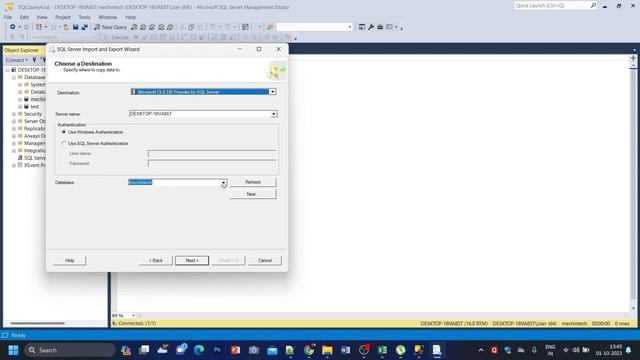The image size is (640, 360).
Task: Open PowerPoint from the taskbar
Action: click(x=235, y=350)
